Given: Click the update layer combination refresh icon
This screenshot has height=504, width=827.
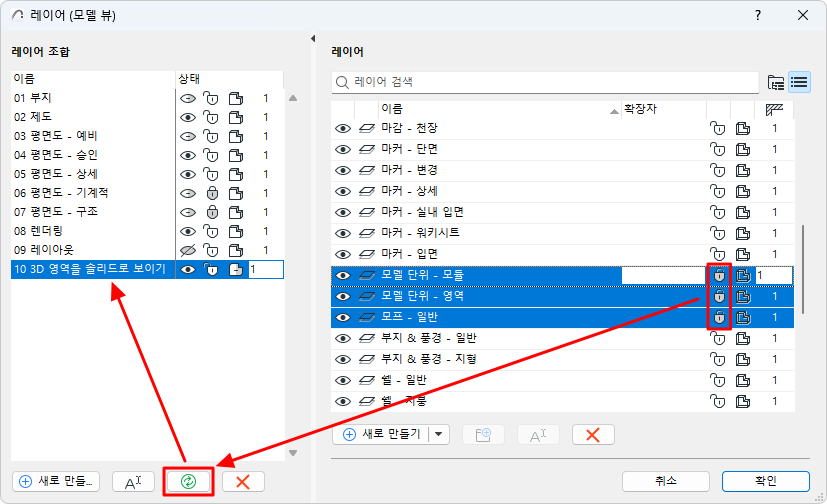Looking at the screenshot, I should pyautogui.click(x=188, y=481).
